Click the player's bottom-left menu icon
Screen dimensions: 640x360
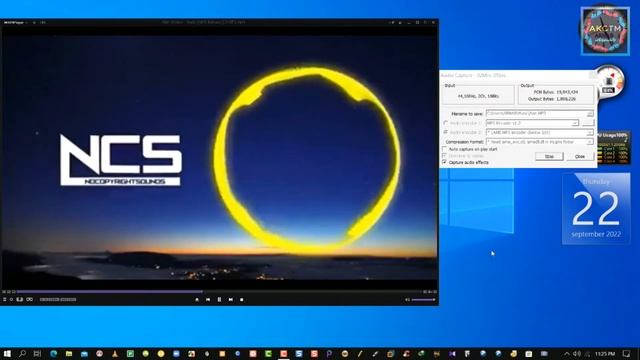coord(4,300)
